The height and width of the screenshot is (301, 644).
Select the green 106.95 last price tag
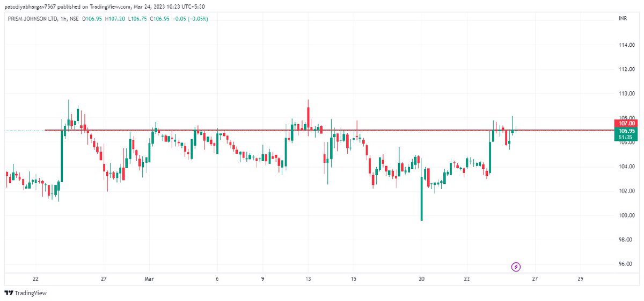click(627, 131)
